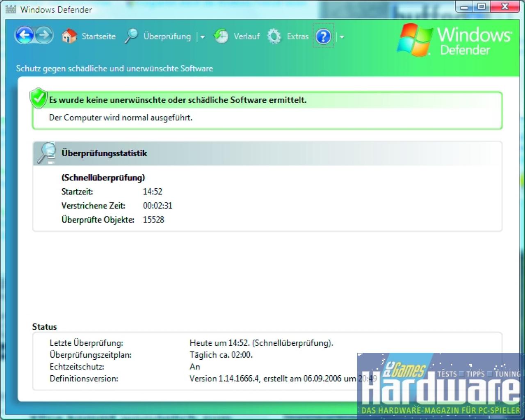Click the green shield status icon
This screenshot has height=420, width=525.
(x=39, y=98)
